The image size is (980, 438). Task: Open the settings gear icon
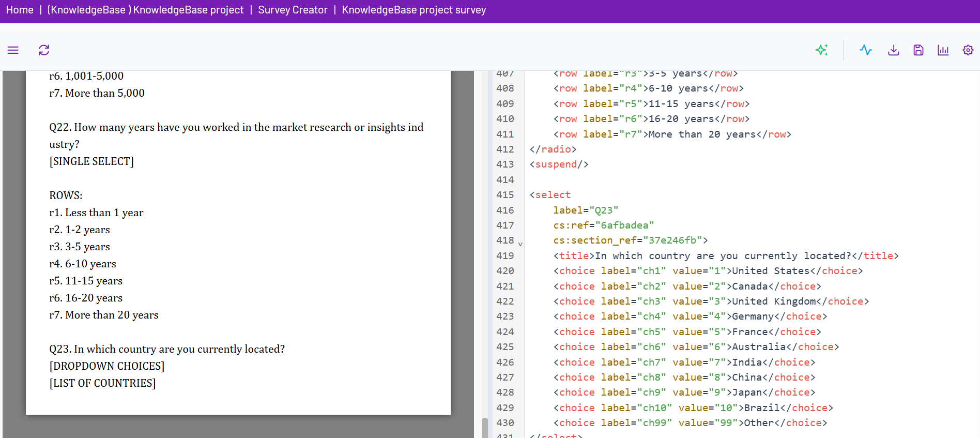coord(968,50)
